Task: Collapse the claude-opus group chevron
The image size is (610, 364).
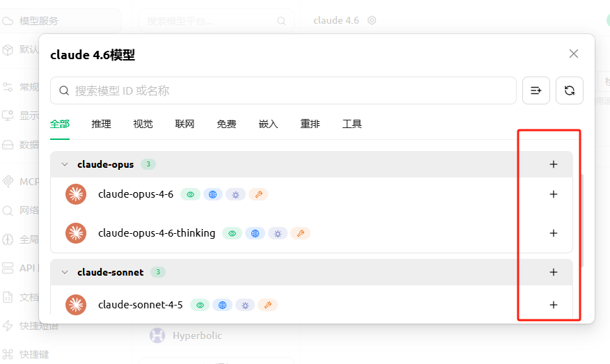Action: (x=65, y=164)
